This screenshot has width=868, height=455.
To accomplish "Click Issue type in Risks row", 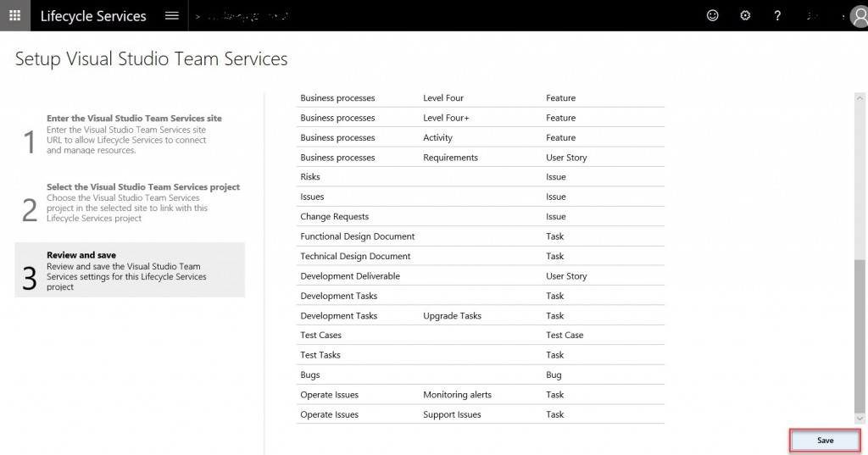I will (556, 177).
